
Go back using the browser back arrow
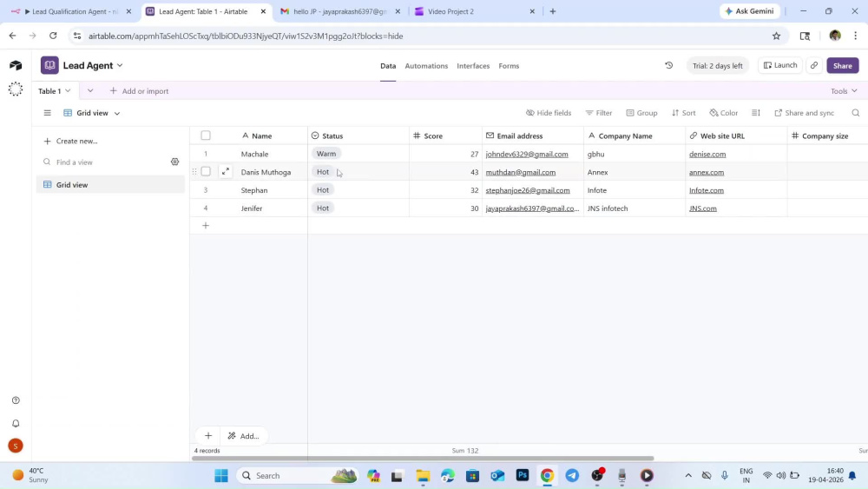[x=12, y=36]
